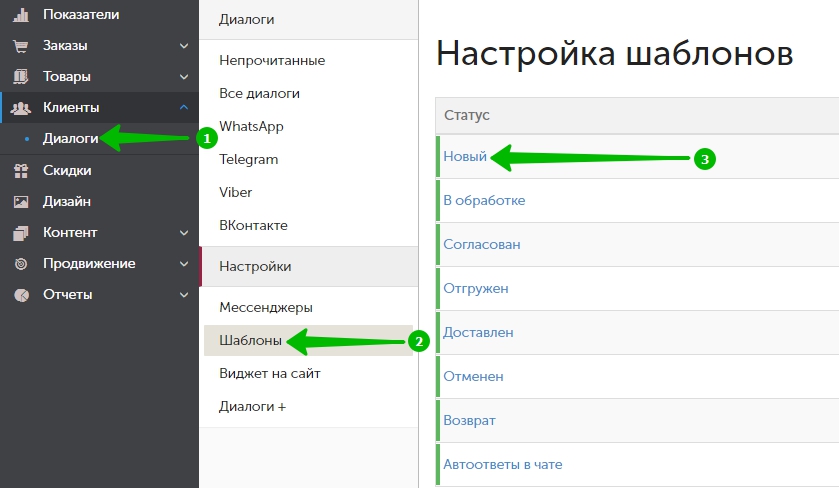Click the Показатели bar chart icon
839x488 pixels.
(20, 14)
